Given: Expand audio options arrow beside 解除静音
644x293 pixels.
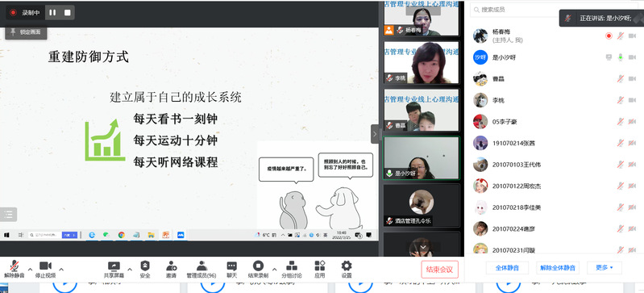Looking at the screenshot, I should tap(30, 269).
